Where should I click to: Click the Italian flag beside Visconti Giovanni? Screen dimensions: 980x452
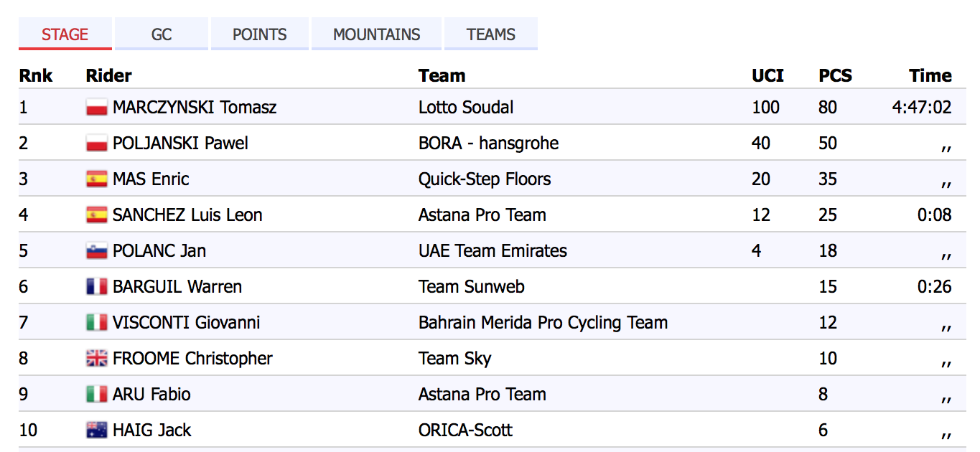pyautogui.click(x=96, y=323)
